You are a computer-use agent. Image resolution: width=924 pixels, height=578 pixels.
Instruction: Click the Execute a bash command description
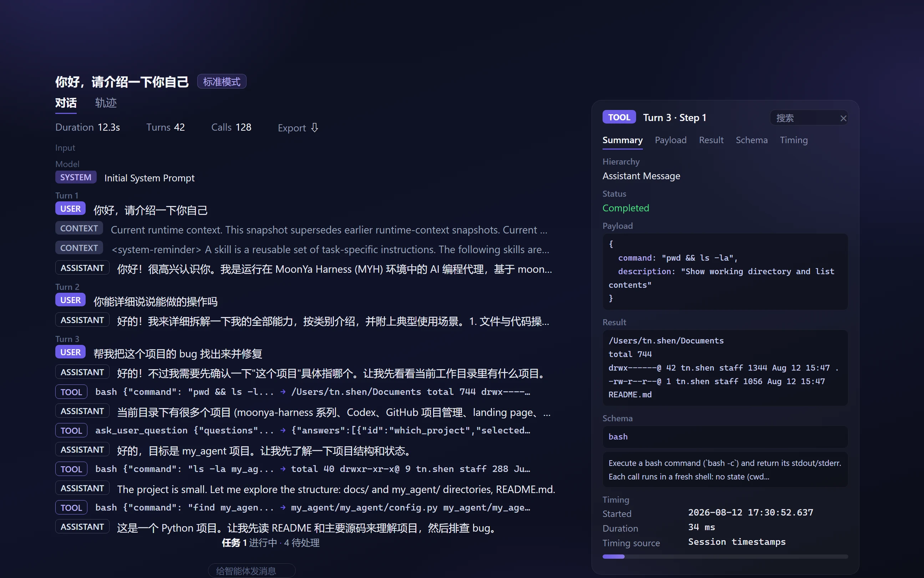click(x=725, y=469)
